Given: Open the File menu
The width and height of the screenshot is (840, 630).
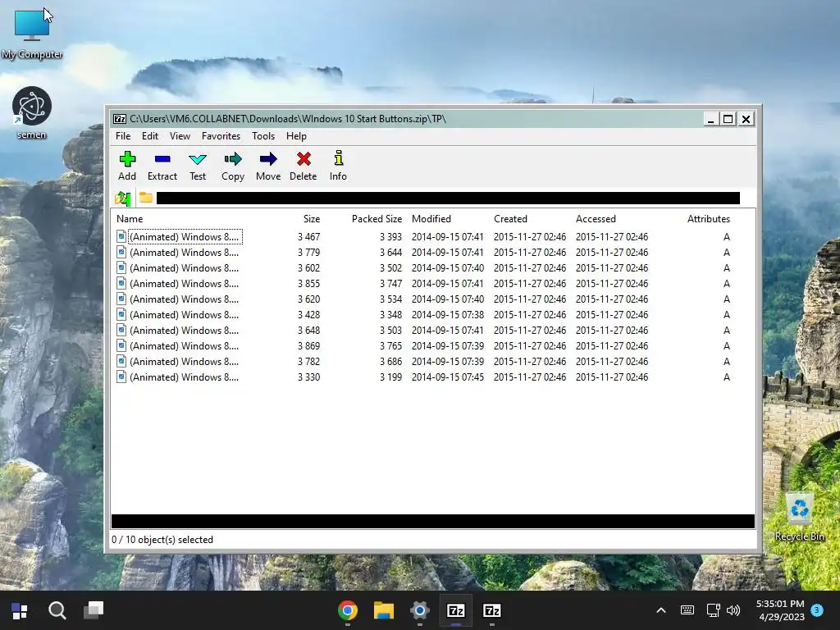Looking at the screenshot, I should [123, 136].
